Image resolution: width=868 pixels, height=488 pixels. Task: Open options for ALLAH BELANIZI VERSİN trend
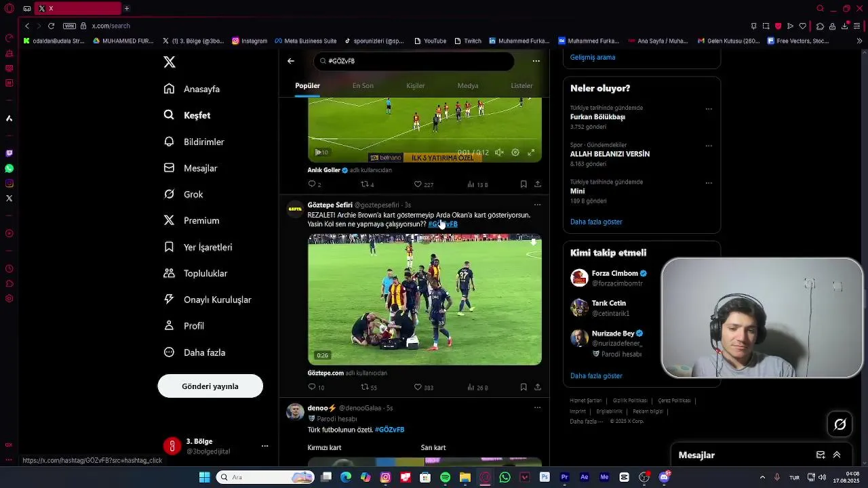(x=709, y=146)
